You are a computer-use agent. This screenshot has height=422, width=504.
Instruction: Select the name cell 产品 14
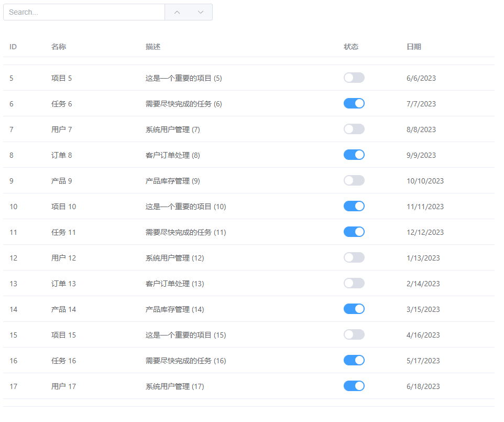point(63,309)
